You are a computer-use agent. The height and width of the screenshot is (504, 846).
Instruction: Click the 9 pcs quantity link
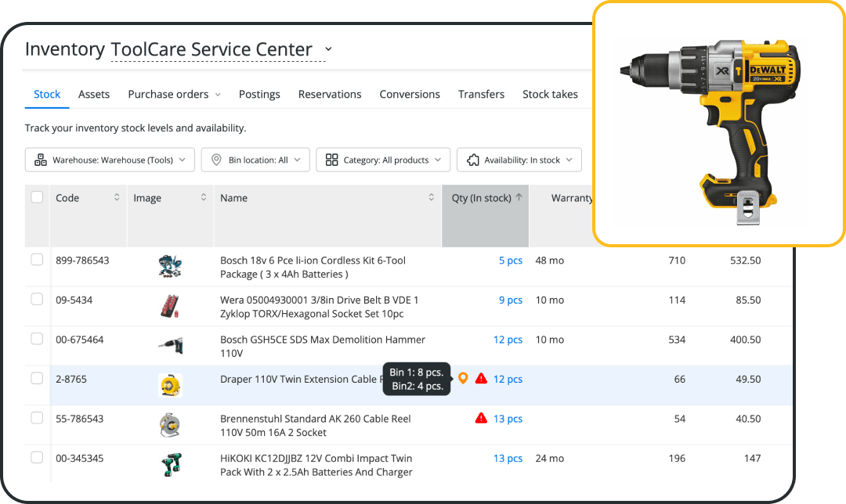click(x=511, y=300)
